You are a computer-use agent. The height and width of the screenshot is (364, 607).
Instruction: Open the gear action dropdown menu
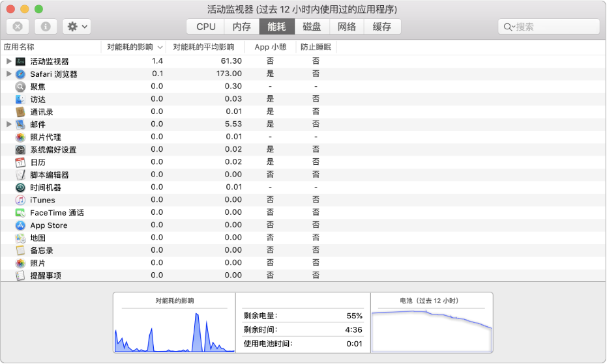click(x=76, y=27)
